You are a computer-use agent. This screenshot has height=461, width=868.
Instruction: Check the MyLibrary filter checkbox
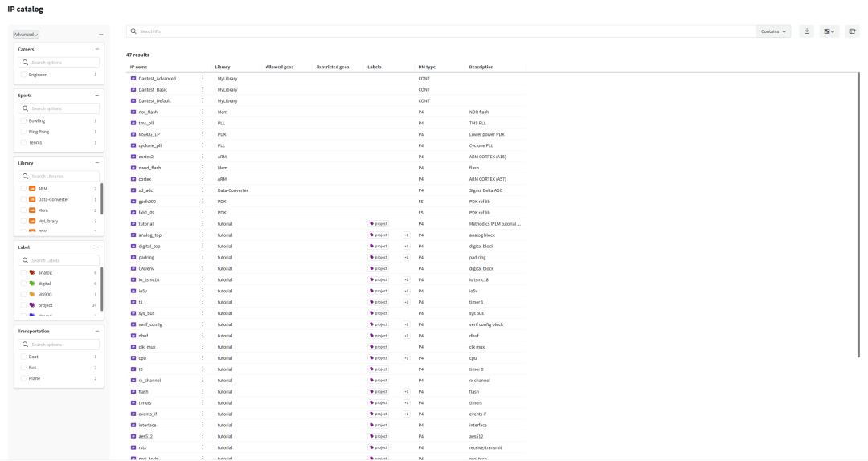click(x=23, y=221)
